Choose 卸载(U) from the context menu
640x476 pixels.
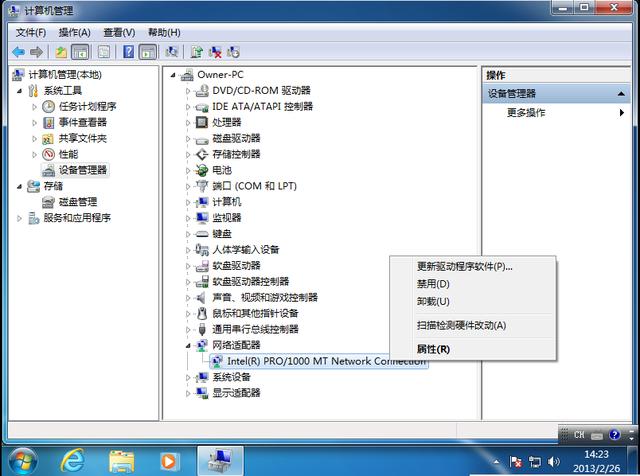pyautogui.click(x=433, y=301)
